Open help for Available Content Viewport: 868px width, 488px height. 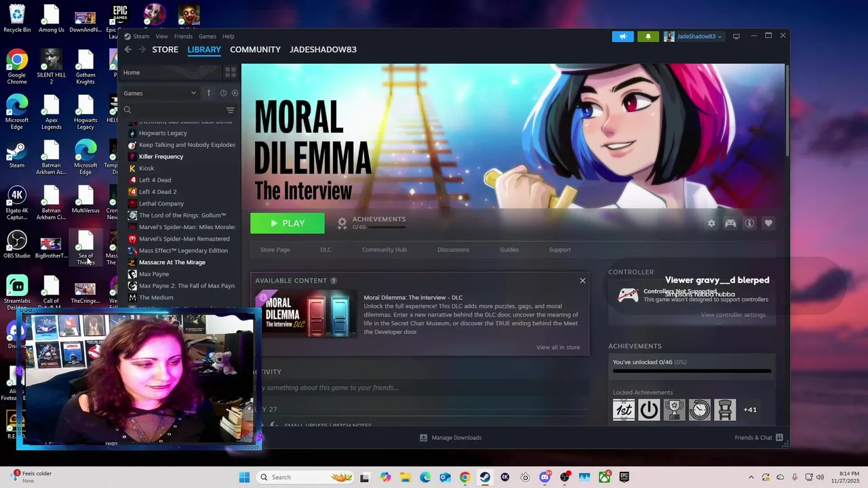click(334, 281)
